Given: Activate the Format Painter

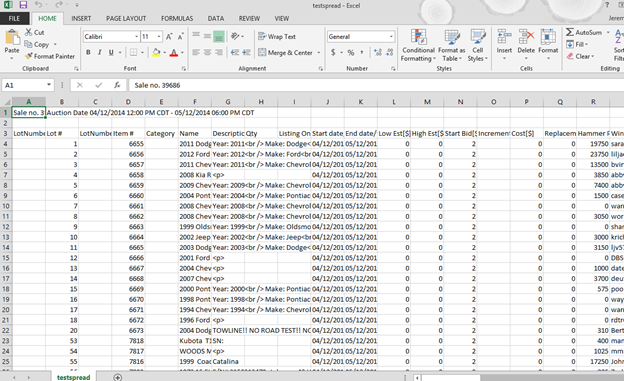Looking at the screenshot, I should (x=50, y=56).
